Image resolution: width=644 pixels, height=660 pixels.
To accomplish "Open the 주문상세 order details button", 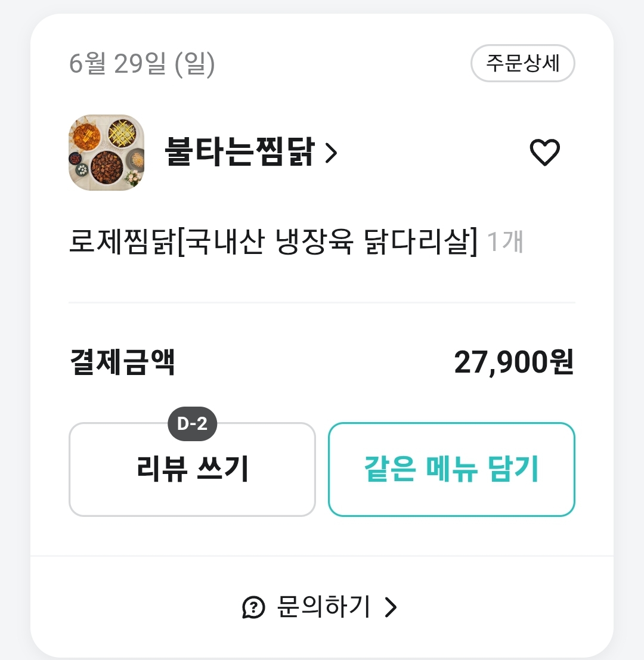I will (522, 63).
